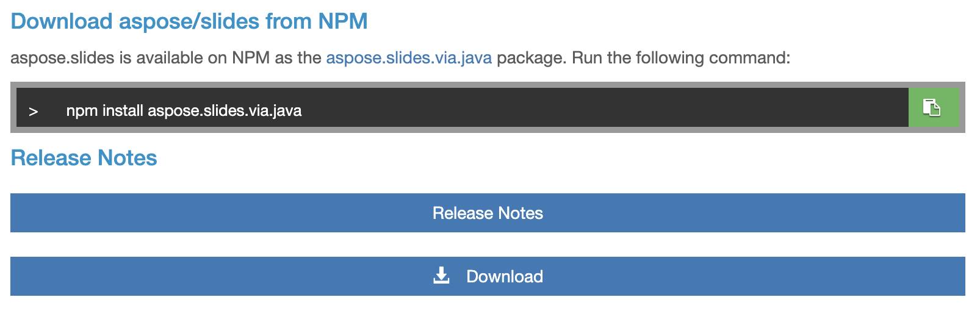Open the aspose.slides.via.java package link
Viewport: 980px width, 322px height.
(408, 58)
